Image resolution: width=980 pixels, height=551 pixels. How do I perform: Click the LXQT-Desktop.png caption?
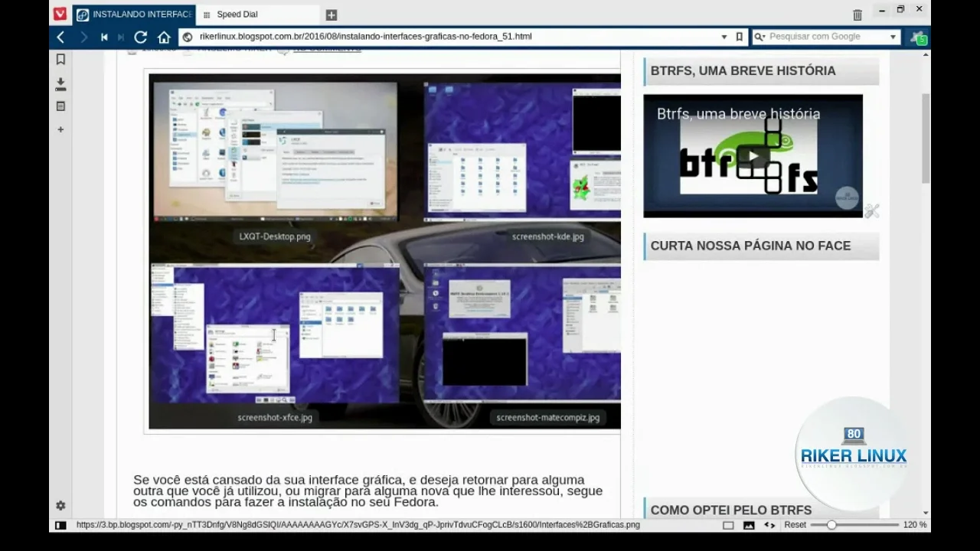click(275, 236)
